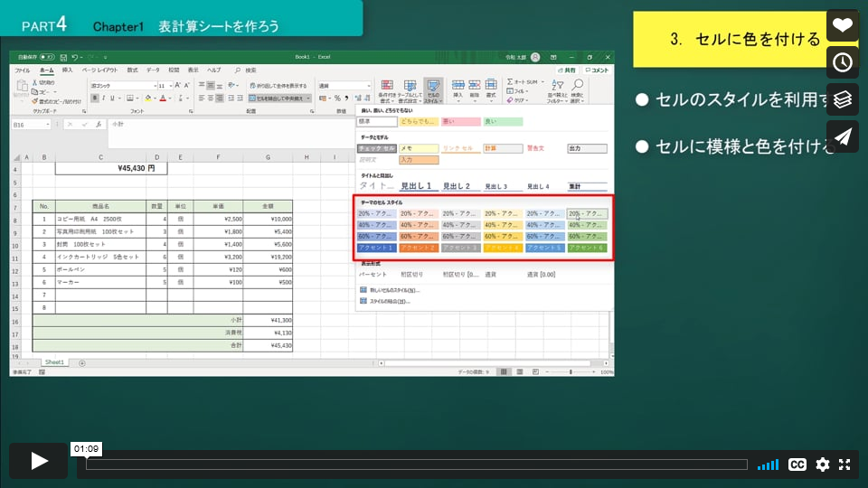The image size is (868, 488).
Task: Toggle right align text
Action: (x=219, y=98)
